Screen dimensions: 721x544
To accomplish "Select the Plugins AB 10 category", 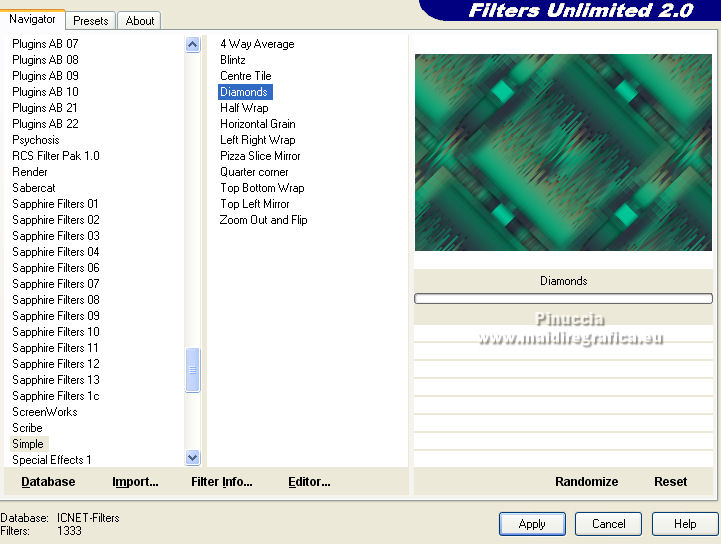I will click(45, 92).
